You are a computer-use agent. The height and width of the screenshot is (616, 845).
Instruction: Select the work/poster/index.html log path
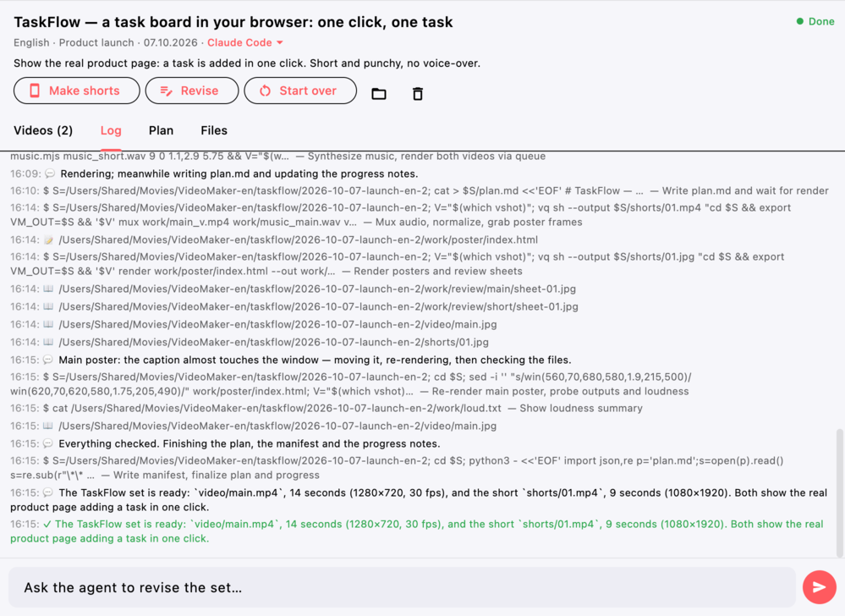click(x=298, y=239)
